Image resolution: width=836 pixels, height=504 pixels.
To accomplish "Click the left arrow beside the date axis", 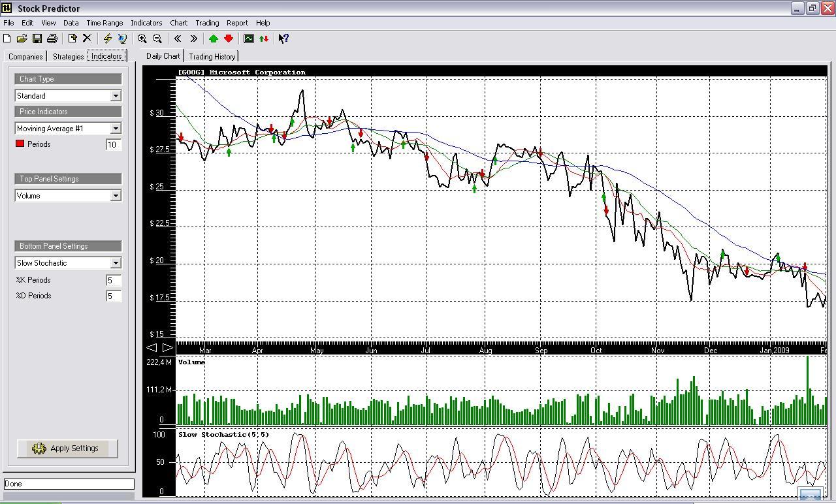I will click(152, 347).
